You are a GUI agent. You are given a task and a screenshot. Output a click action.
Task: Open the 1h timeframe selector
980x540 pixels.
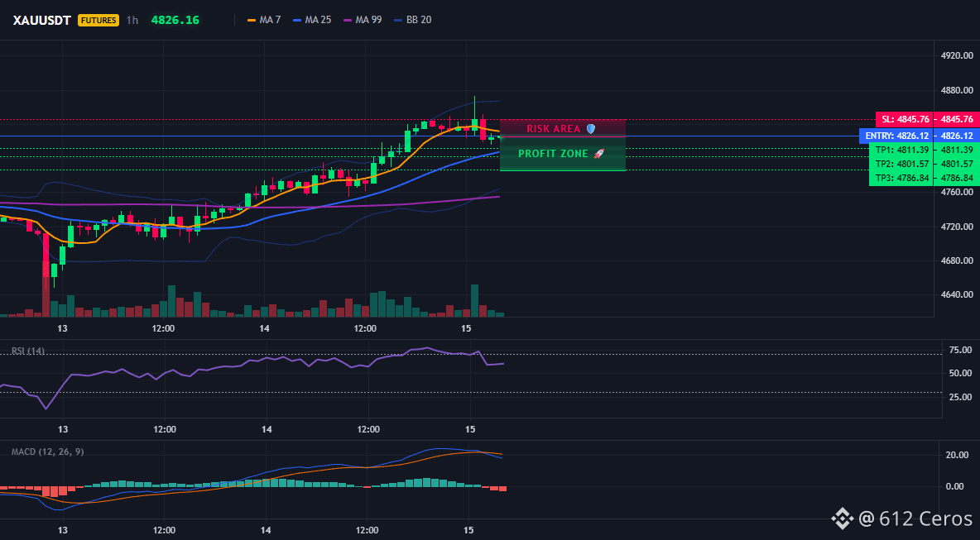132,20
